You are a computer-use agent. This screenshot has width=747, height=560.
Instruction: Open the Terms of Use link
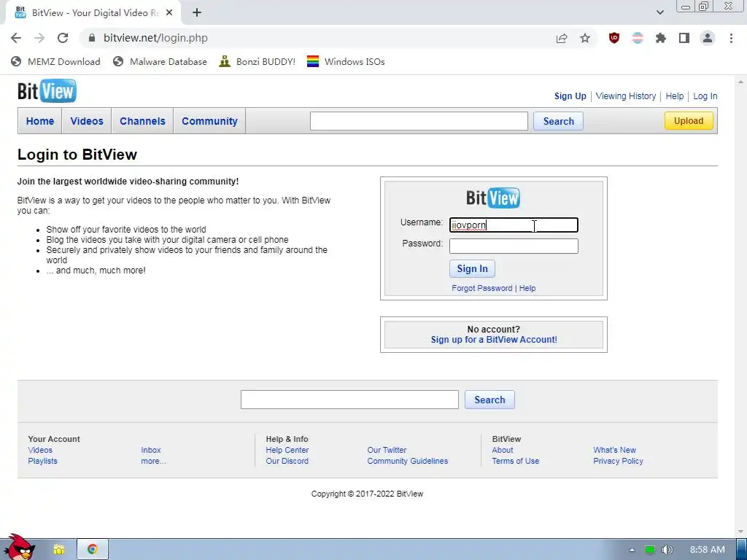pyautogui.click(x=516, y=461)
